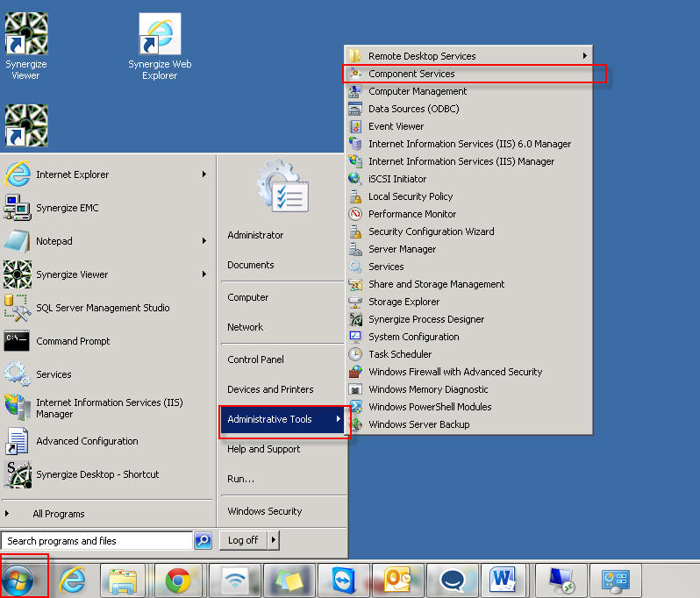Viewport: 700px width, 598px height.
Task: Open Control Panel link
Action: tap(255, 360)
